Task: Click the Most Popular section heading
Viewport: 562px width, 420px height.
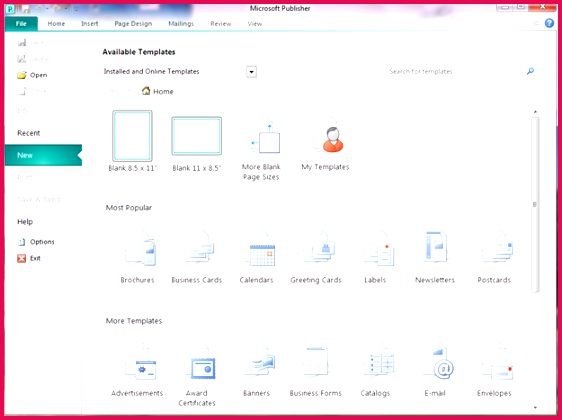Action: (x=129, y=208)
